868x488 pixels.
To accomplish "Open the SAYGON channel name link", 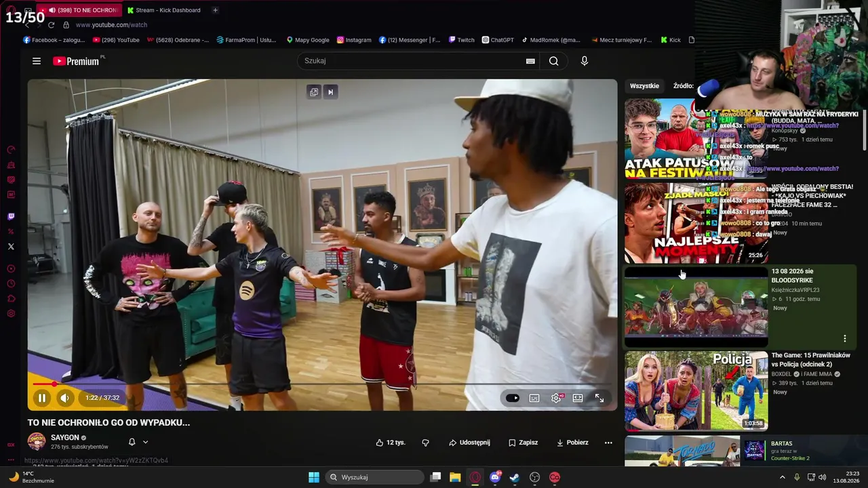I will [65, 438].
